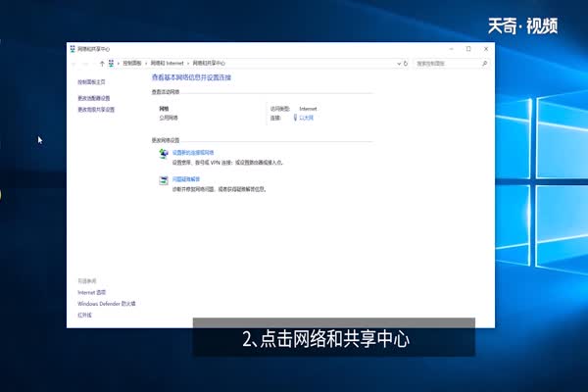Open Windows Defender 防火墙 link

coord(107,304)
